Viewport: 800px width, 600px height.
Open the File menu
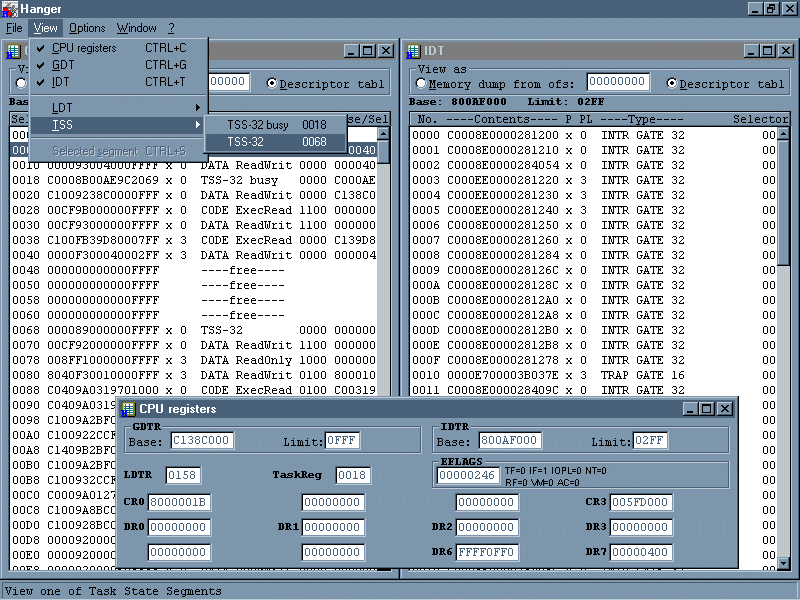coord(14,28)
